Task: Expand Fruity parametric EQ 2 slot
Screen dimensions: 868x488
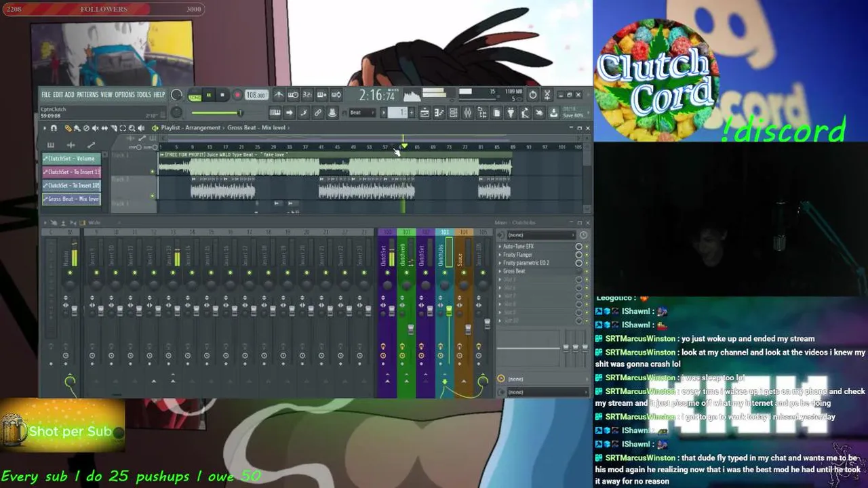Action: click(500, 263)
